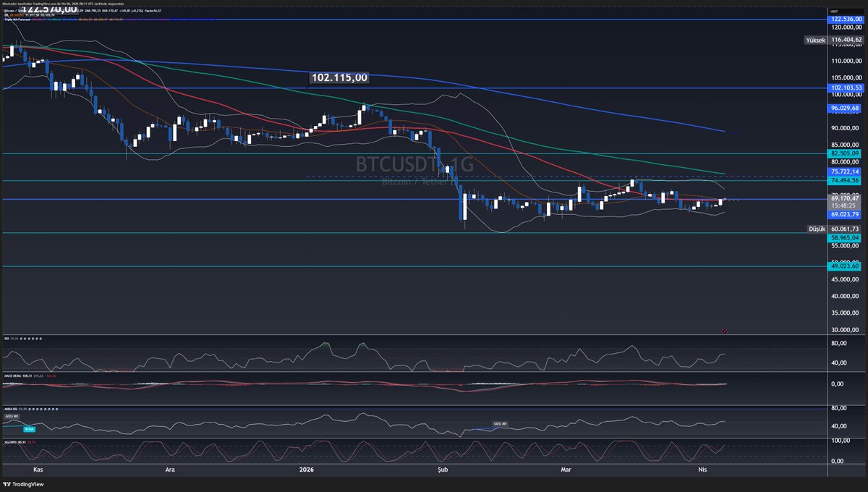
Task: Click the Ara month label on time axis
Action: pos(171,469)
